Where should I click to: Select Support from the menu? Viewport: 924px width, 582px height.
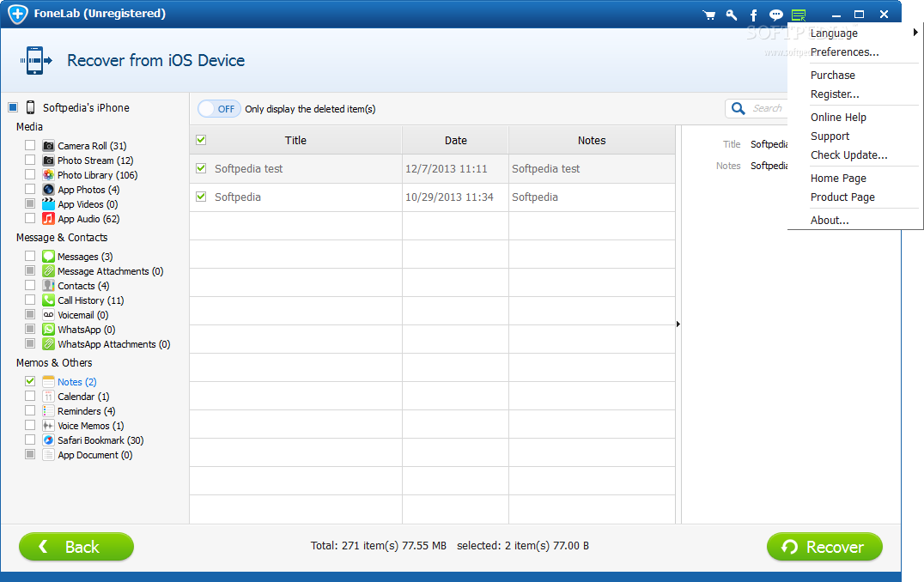click(830, 136)
